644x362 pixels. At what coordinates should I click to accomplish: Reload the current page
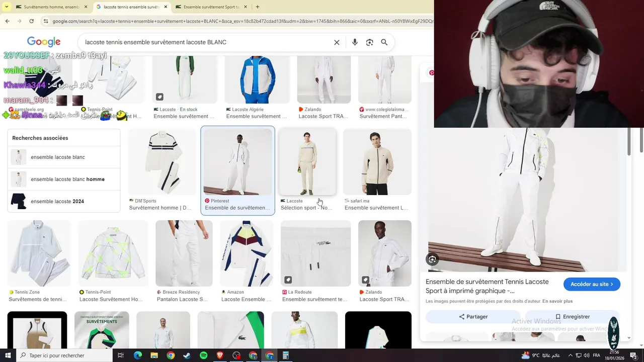[31, 21]
